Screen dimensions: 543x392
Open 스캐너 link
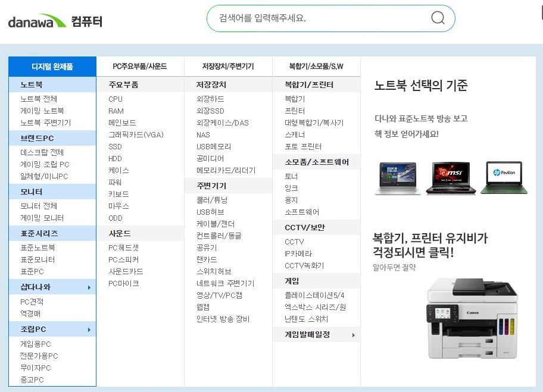(295, 134)
